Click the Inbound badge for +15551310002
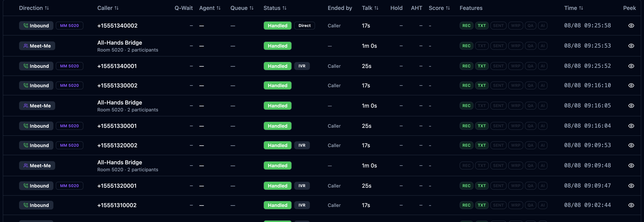The height and width of the screenshot is (222, 644). tap(36, 205)
